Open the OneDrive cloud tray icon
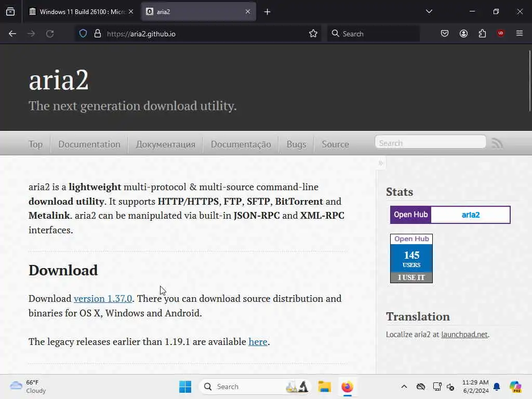The image size is (532, 399). pyautogui.click(x=421, y=387)
